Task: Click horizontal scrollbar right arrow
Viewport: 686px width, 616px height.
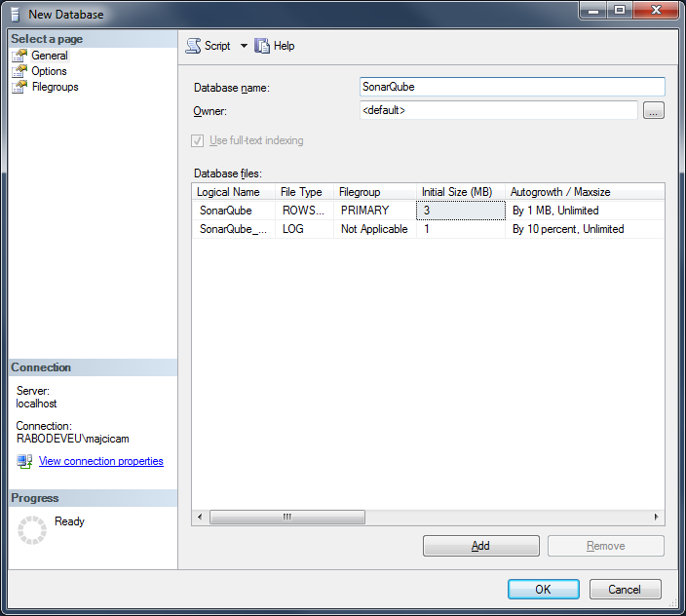Action: click(x=656, y=518)
